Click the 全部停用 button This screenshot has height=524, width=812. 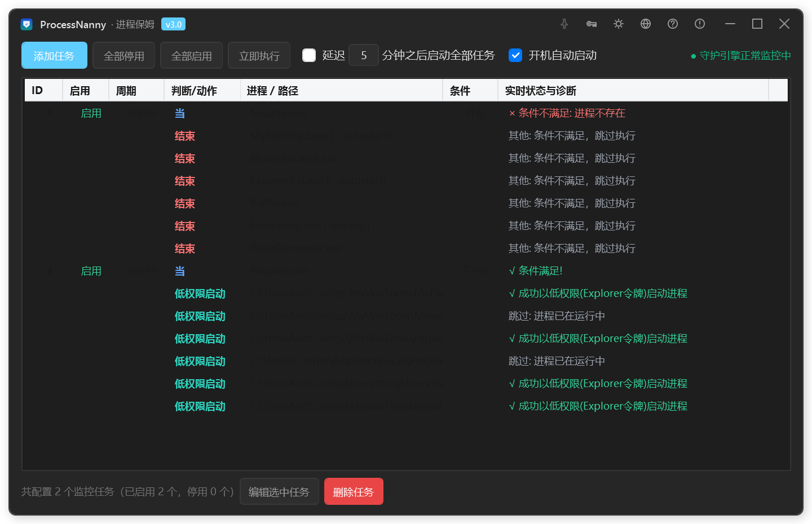[124, 55]
